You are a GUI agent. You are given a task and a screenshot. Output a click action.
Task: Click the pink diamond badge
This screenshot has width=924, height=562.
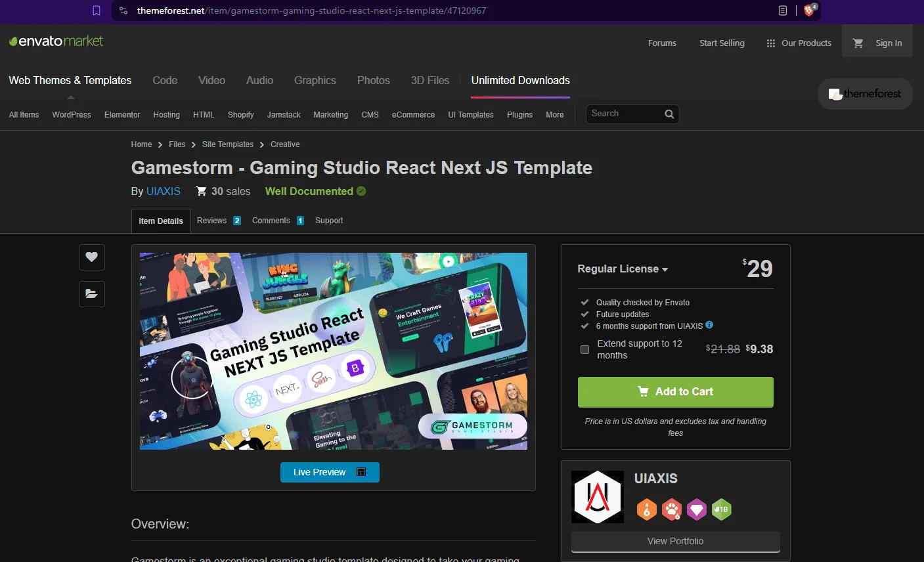click(697, 509)
